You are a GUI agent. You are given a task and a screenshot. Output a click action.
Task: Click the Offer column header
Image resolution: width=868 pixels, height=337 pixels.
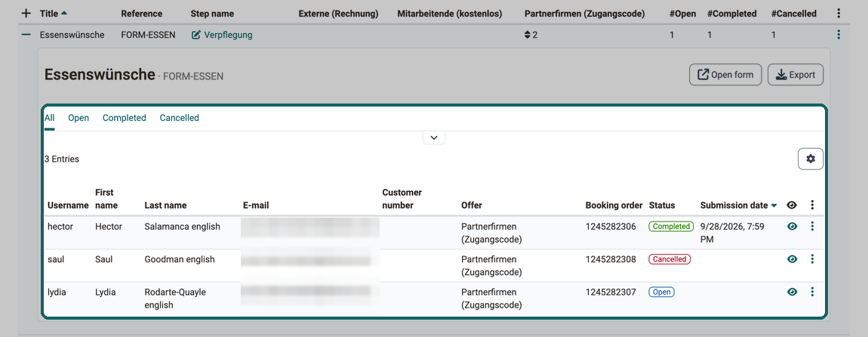coord(472,205)
